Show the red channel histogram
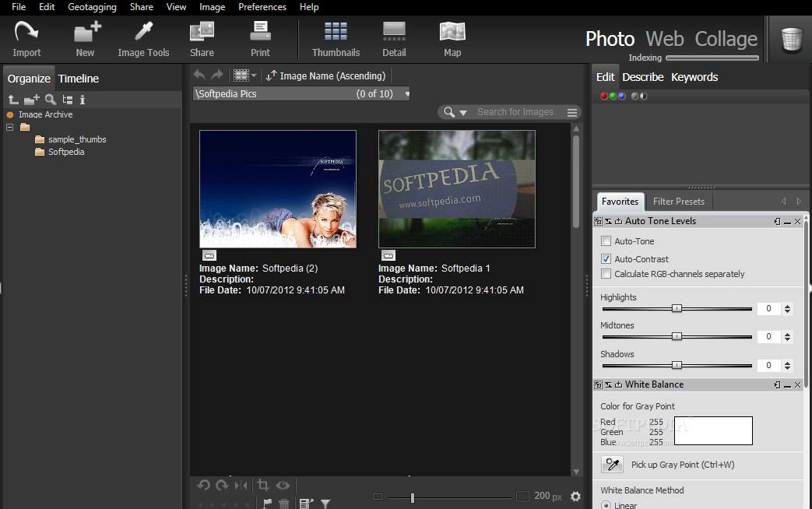Screen dimensions: 812x509 (604, 96)
